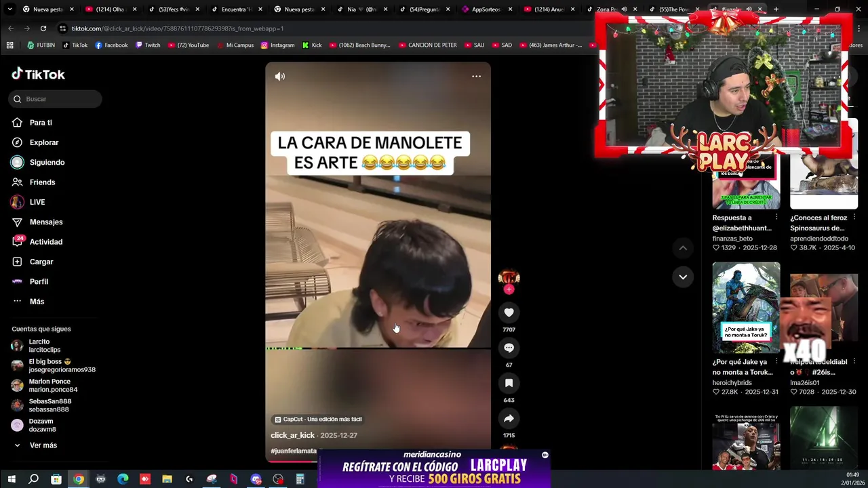Click the TikTok logo

(39, 74)
